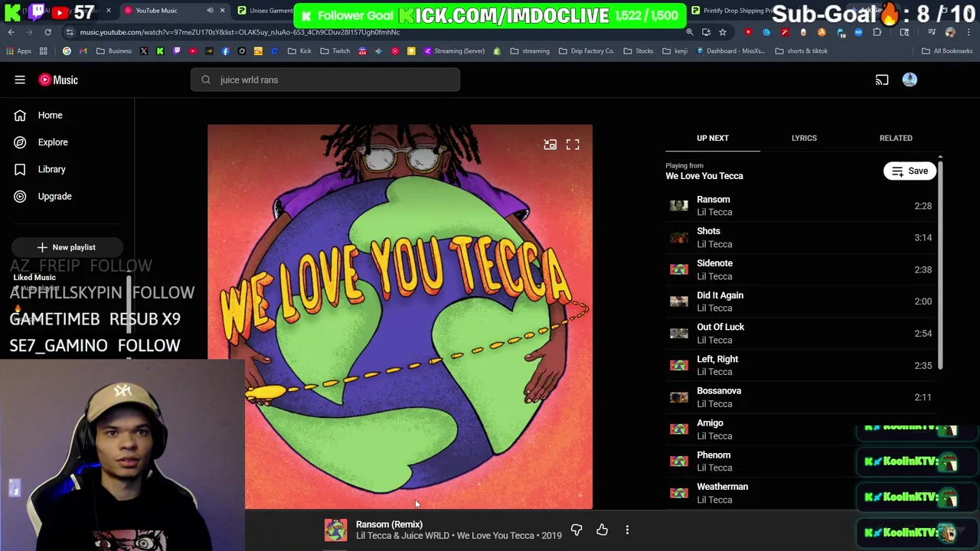This screenshot has width=980, height=551.
Task: Switch to the Unisex Garment browser tab
Action: tap(265, 11)
